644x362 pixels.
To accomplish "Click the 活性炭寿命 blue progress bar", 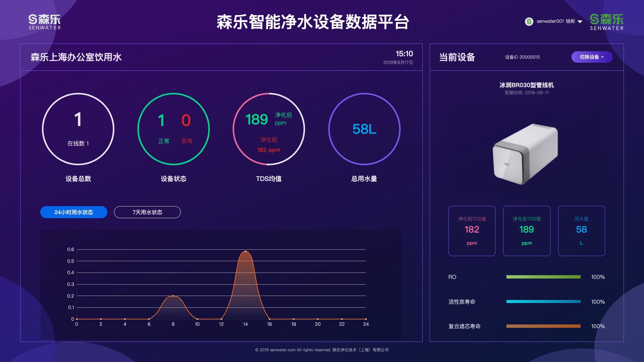I will pos(543,302).
